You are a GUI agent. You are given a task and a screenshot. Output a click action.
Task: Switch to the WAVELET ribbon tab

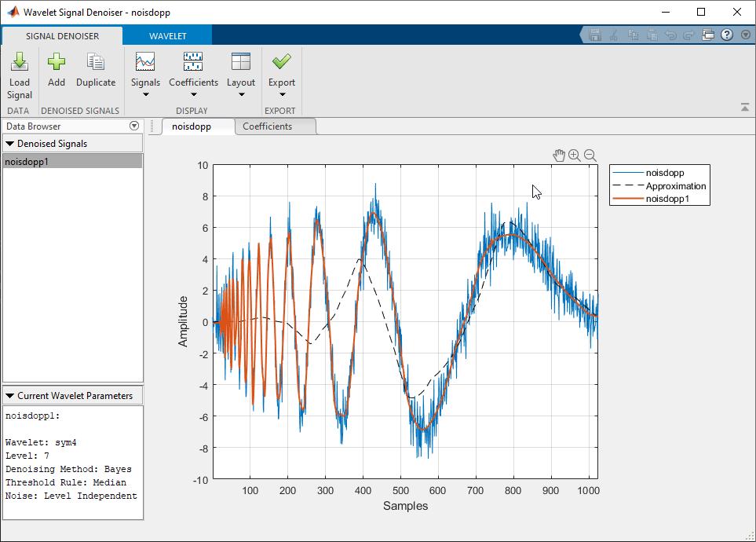click(x=168, y=35)
